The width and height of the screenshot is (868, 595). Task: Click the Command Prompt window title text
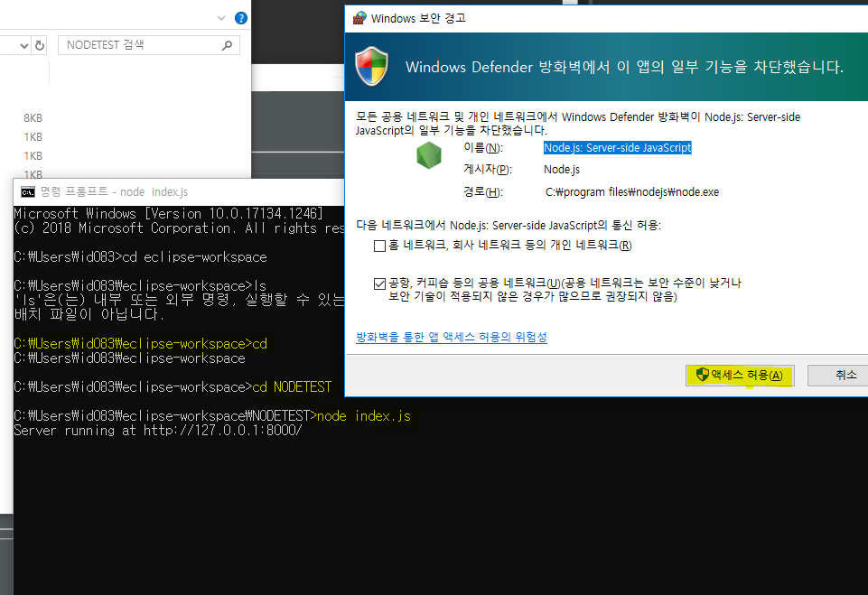click(114, 192)
